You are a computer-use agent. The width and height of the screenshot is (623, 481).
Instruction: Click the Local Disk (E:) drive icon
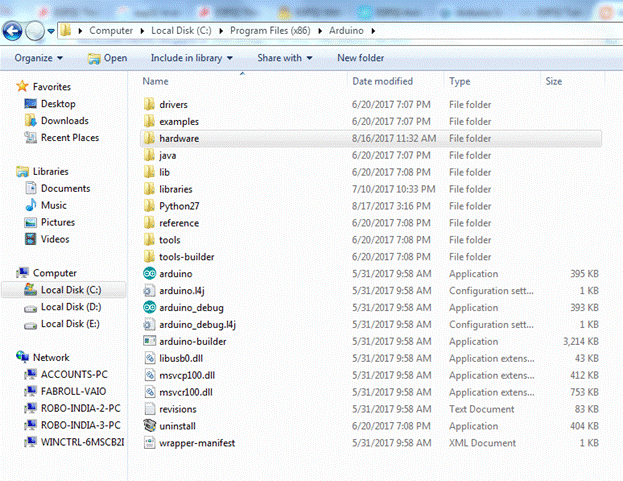point(31,325)
